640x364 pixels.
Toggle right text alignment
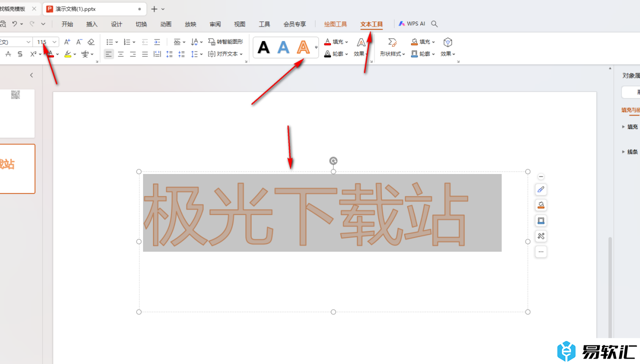[133, 54]
